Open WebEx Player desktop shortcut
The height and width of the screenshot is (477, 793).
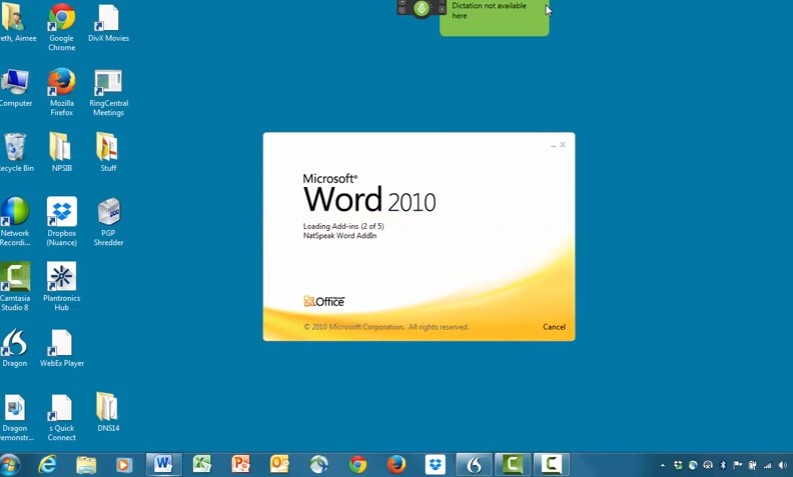point(62,348)
